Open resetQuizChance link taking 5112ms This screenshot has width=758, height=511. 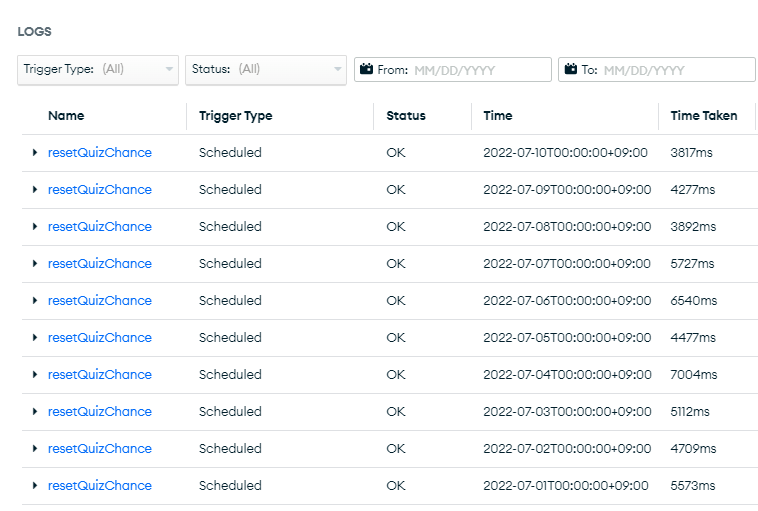coord(100,411)
